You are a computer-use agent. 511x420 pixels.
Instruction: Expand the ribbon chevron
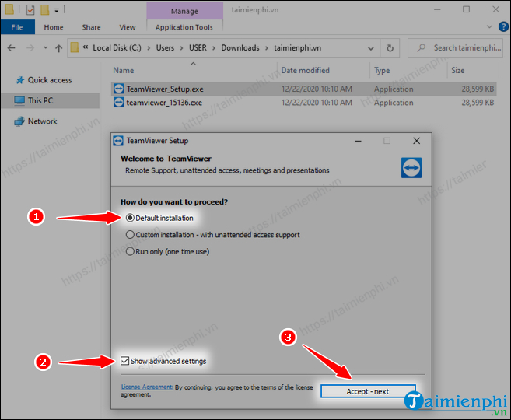tap(489, 26)
